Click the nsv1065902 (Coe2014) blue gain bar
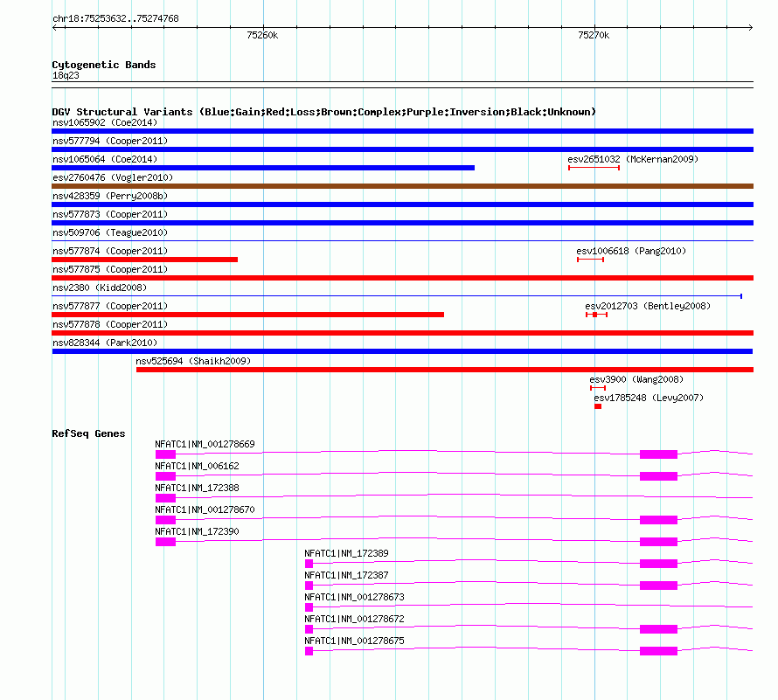The image size is (778, 700). (402, 131)
